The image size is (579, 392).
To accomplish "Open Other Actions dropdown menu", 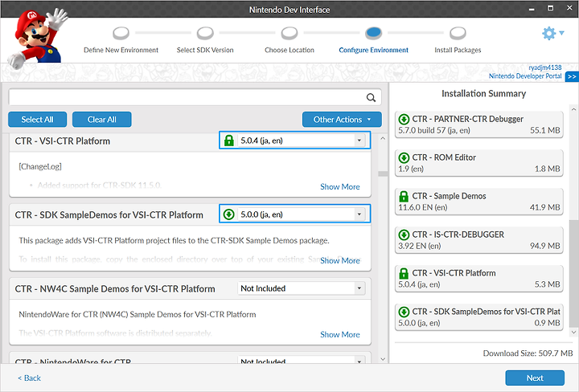I will [x=342, y=120].
